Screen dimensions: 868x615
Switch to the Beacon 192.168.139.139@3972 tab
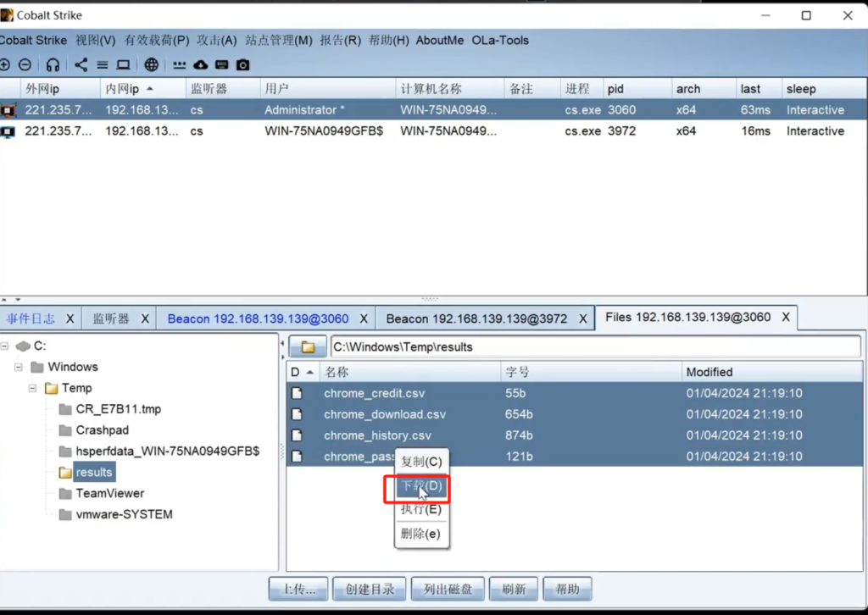point(476,319)
